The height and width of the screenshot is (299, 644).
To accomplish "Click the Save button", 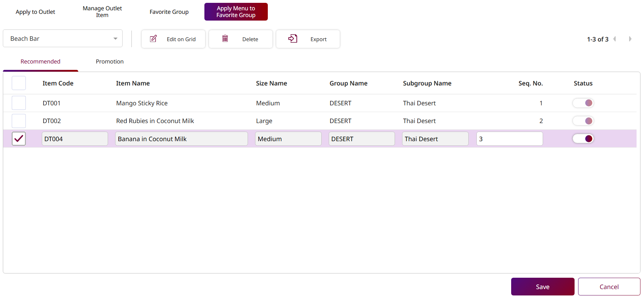I will pyautogui.click(x=542, y=287).
